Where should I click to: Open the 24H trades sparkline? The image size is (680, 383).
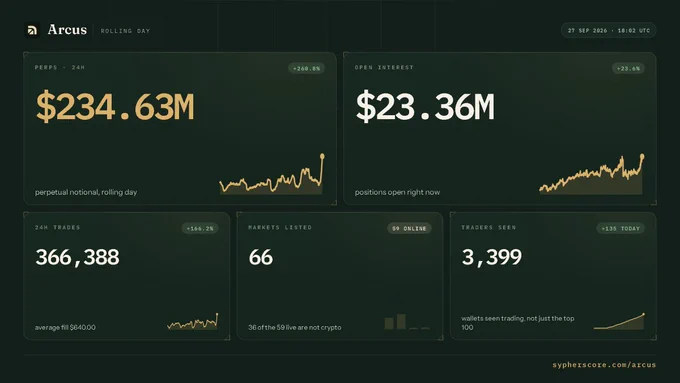click(x=193, y=322)
